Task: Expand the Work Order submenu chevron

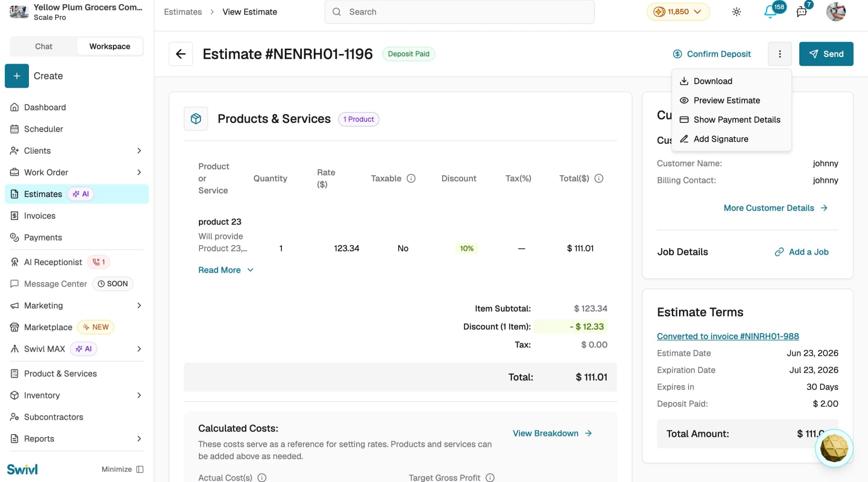Action: tap(139, 172)
